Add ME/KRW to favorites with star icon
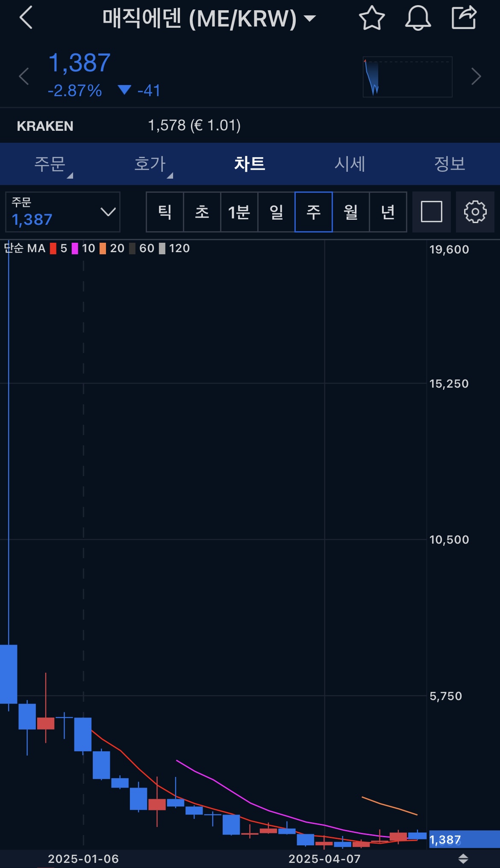The image size is (500, 868). [x=372, y=18]
